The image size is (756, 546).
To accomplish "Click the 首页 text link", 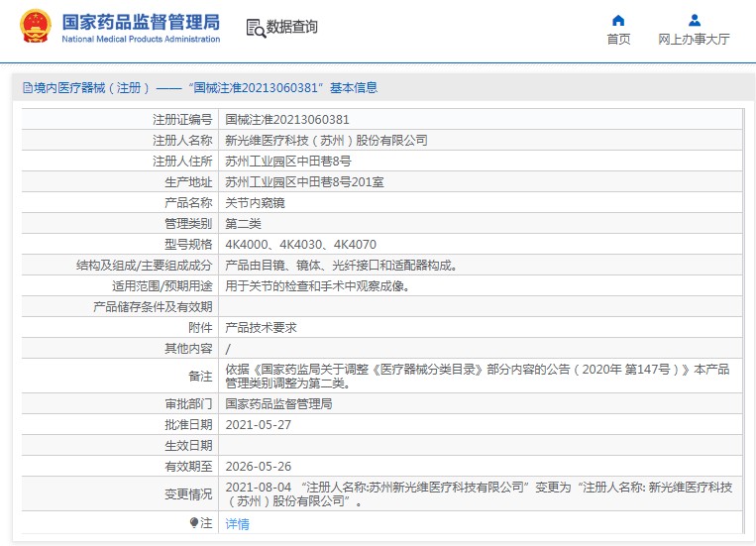I will [618, 39].
